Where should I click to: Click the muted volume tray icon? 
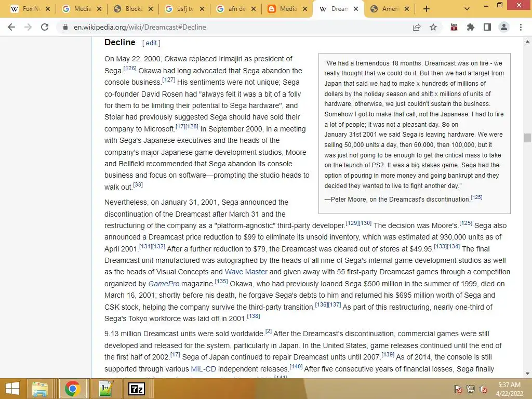tap(483, 389)
